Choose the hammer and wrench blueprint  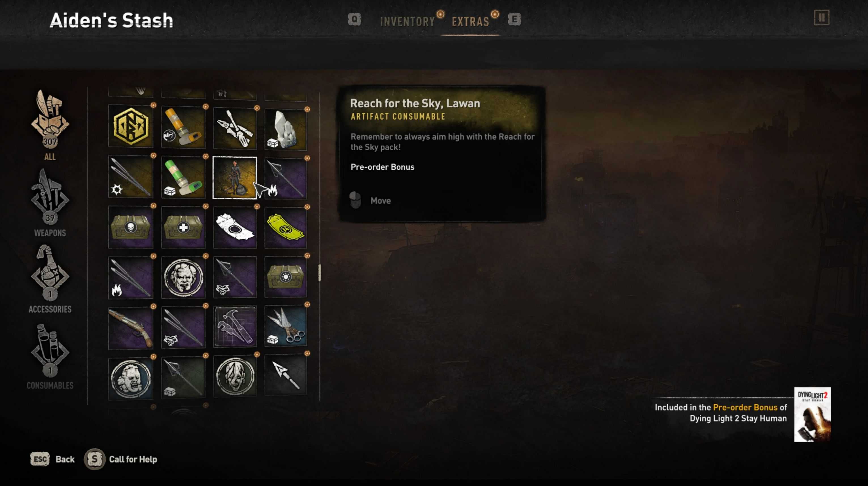tap(235, 326)
